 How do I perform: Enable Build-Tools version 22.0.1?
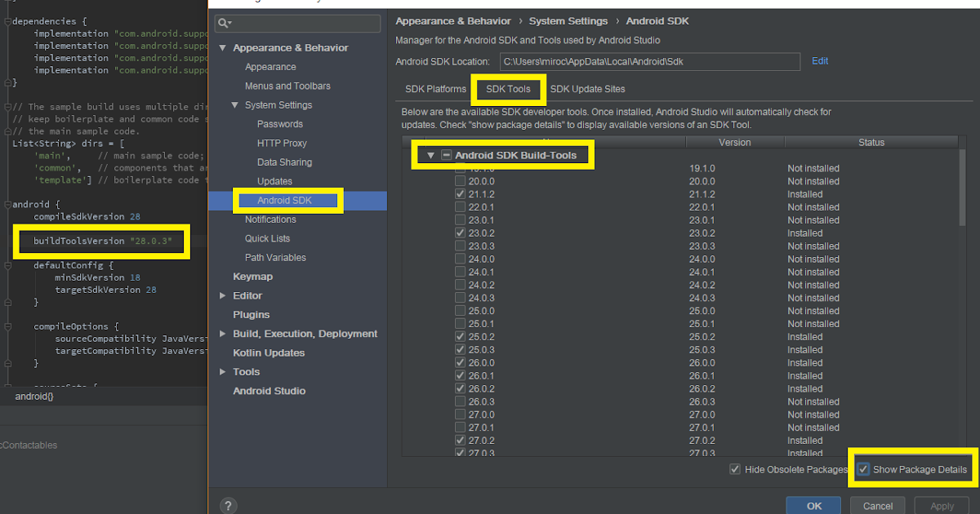click(460, 206)
